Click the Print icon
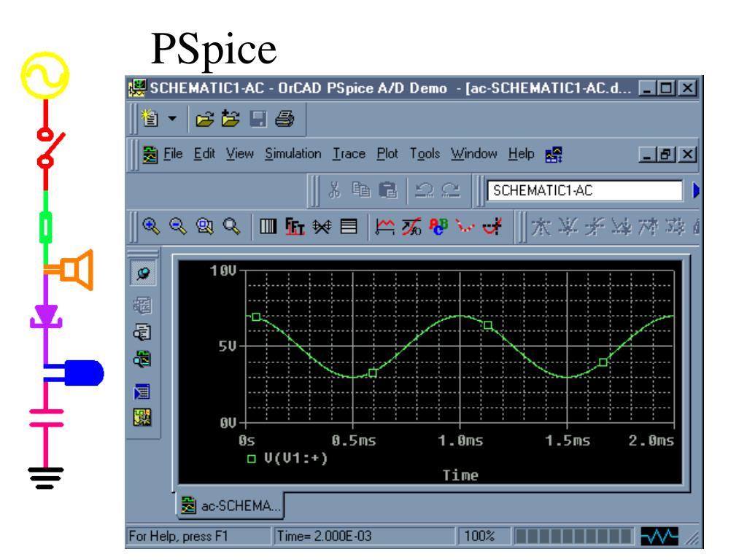747x560 pixels. 285,119
